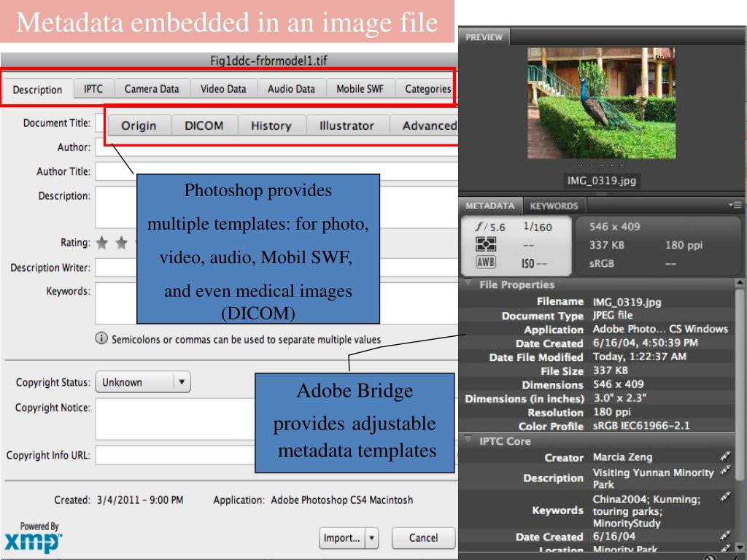747x560 pixels.
Task: Select the Preview panel tab
Action: point(484,37)
